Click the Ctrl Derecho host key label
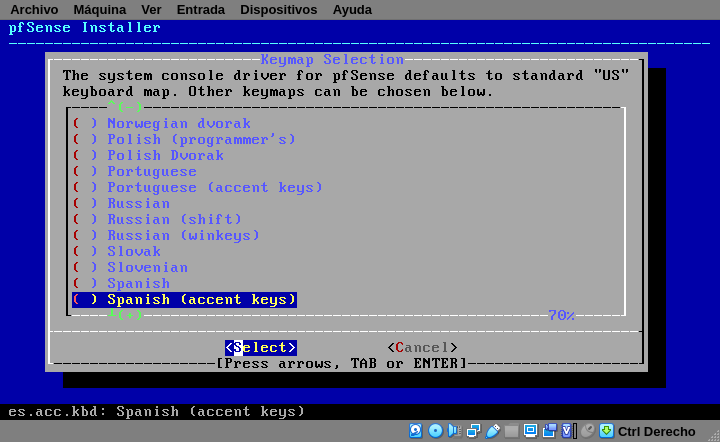The width and height of the screenshot is (720, 442). (x=657, y=432)
